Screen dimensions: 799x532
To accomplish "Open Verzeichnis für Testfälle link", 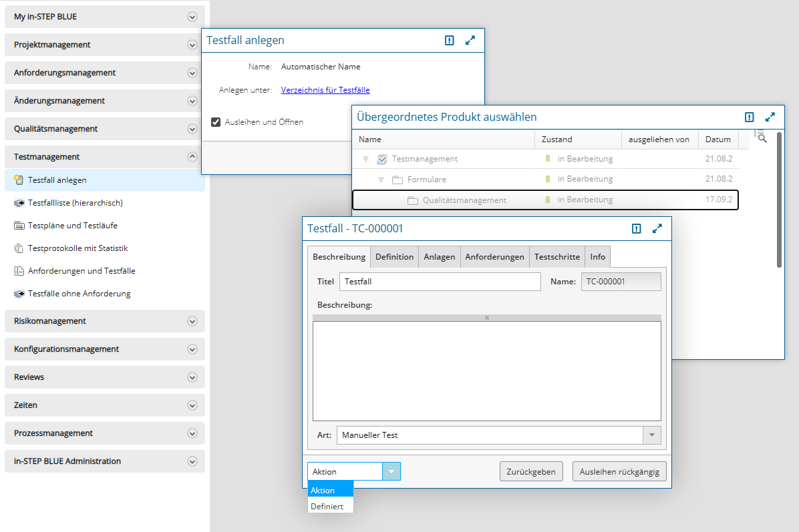I will pos(325,90).
